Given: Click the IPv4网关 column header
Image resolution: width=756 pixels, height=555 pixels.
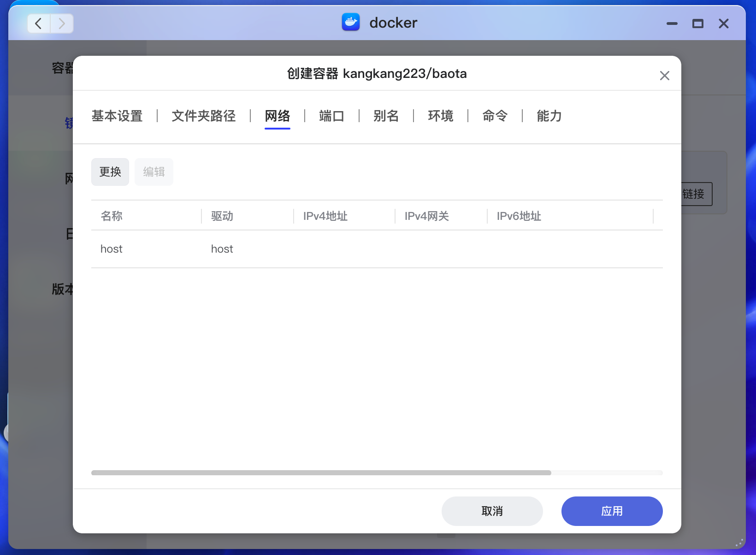Looking at the screenshot, I should click(x=442, y=216).
